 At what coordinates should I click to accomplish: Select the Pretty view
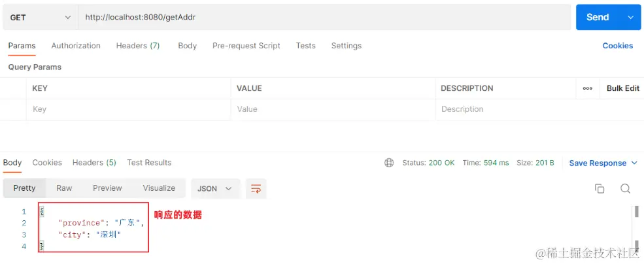[x=24, y=188]
